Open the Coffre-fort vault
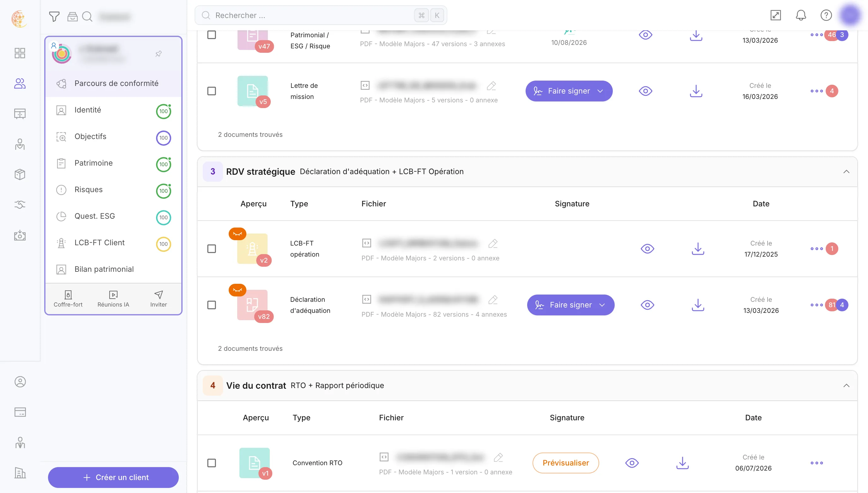Image resolution: width=868 pixels, height=493 pixels. (x=68, y=299)
